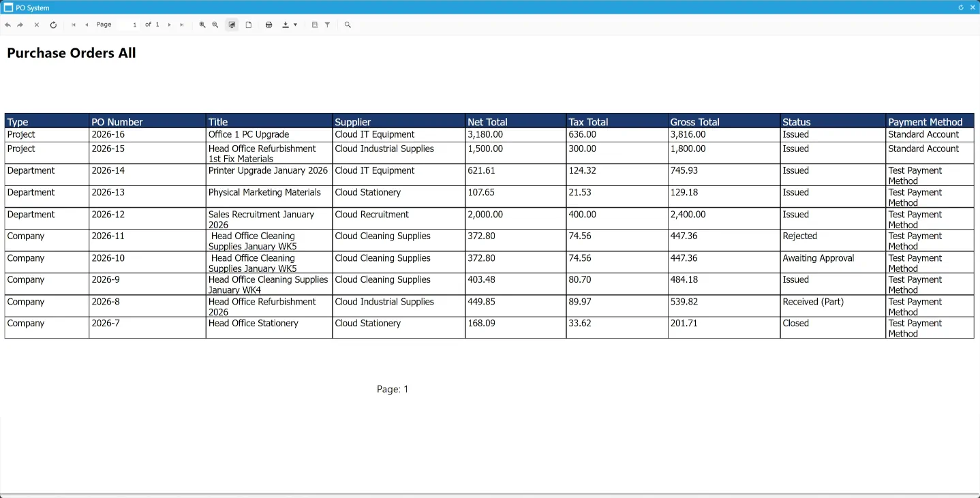
Task: Navigate back in report history
Action: [7, 25]
